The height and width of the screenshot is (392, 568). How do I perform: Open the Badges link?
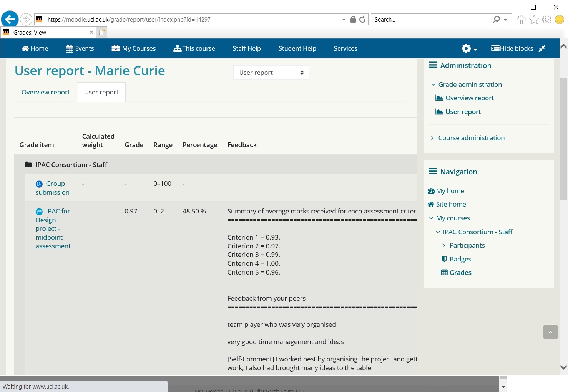pyautogui.click(x=460, y=259)
